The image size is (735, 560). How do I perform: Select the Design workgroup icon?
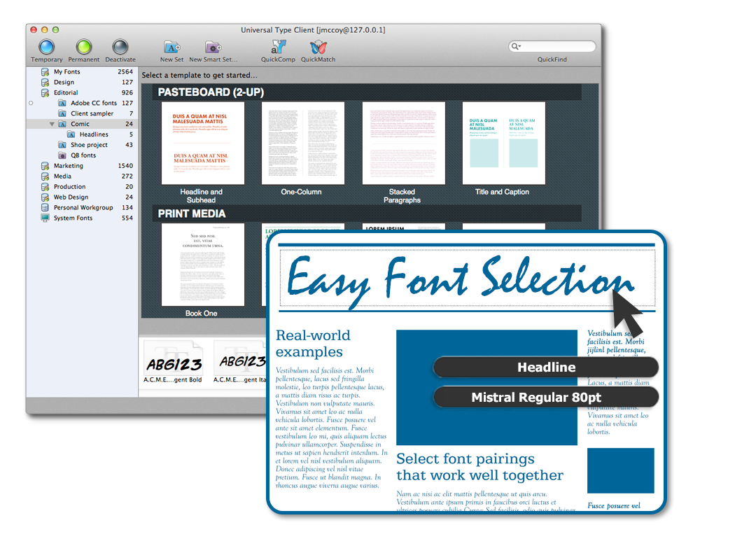tap(45, 82)
